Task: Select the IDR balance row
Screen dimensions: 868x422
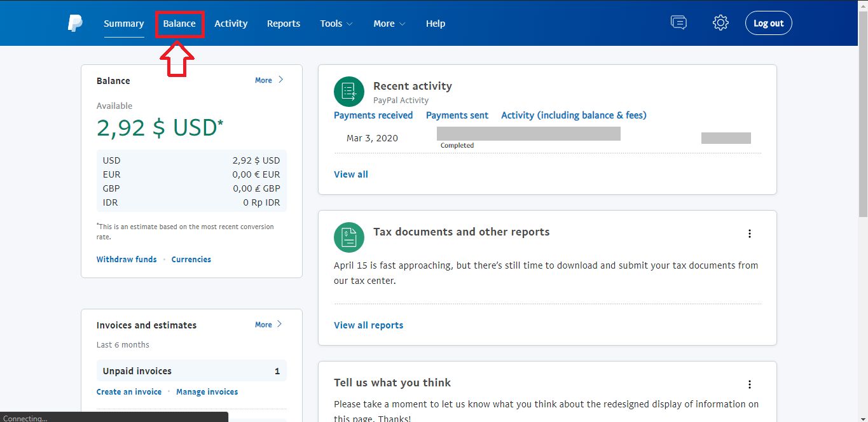Action: click(x=191, y=202)
